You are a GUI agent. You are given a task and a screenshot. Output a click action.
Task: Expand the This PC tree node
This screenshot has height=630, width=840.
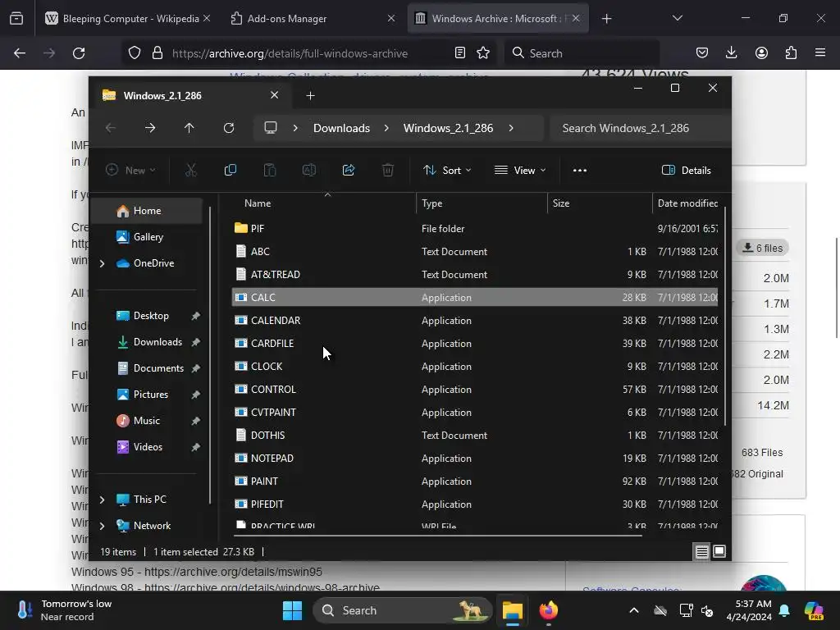point(103,500)
